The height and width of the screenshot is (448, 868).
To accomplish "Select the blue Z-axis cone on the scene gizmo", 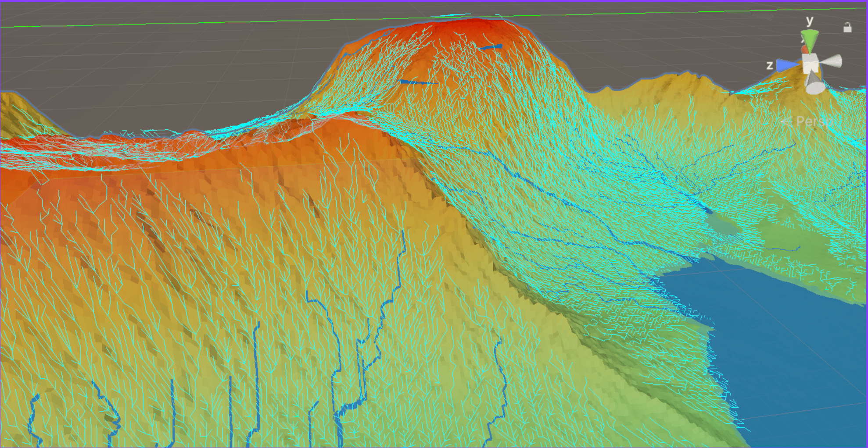I will [x=786, y=64].
